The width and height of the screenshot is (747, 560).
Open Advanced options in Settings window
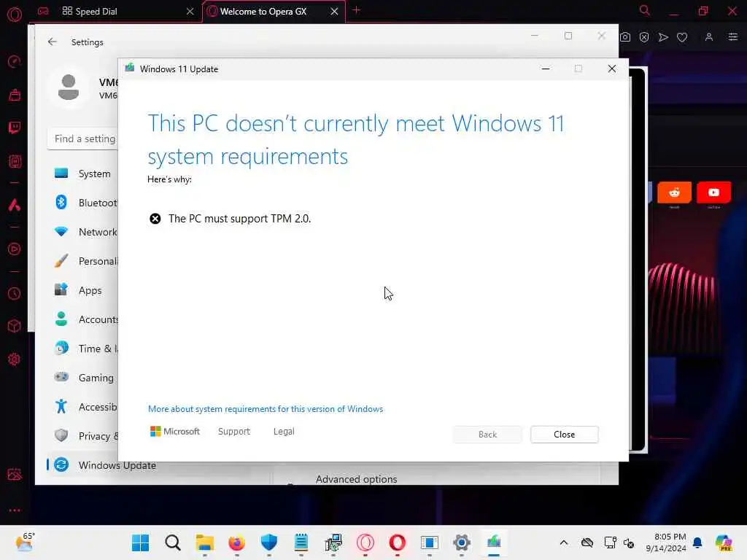point(356,479)
